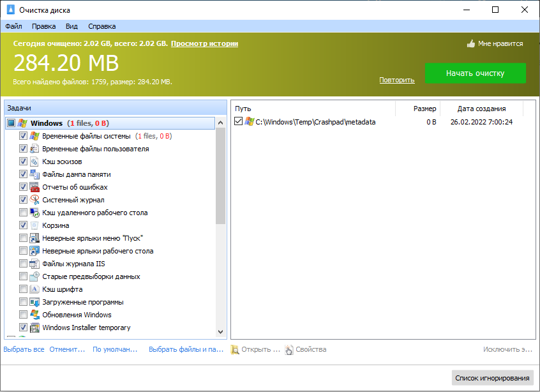Viewport: 540px width, 392px height.
Task: Click the folder icon next to Открыть
Action: point(235,349)
